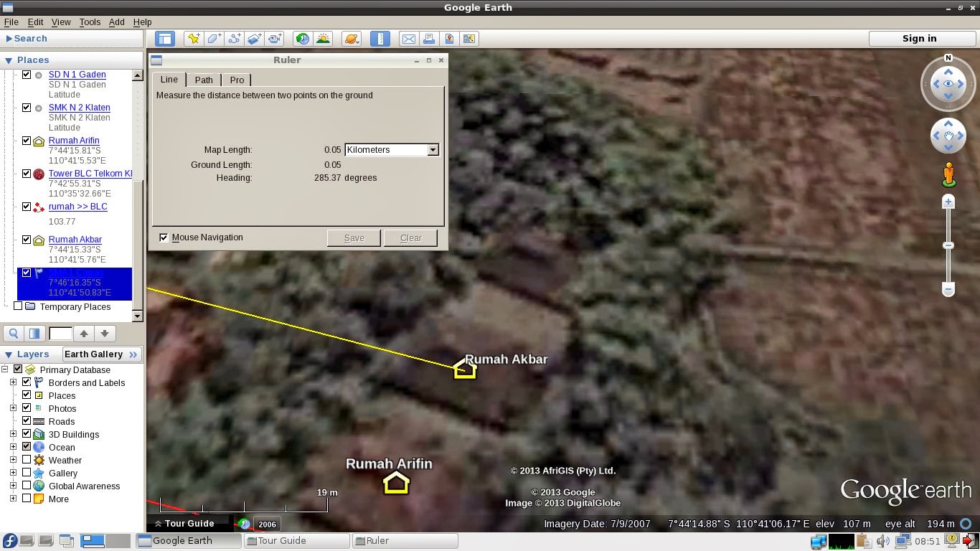Viewport: 980px width, 551px height.
Task: Enable the Weather layer checkbox
Action: click(27, 460)
